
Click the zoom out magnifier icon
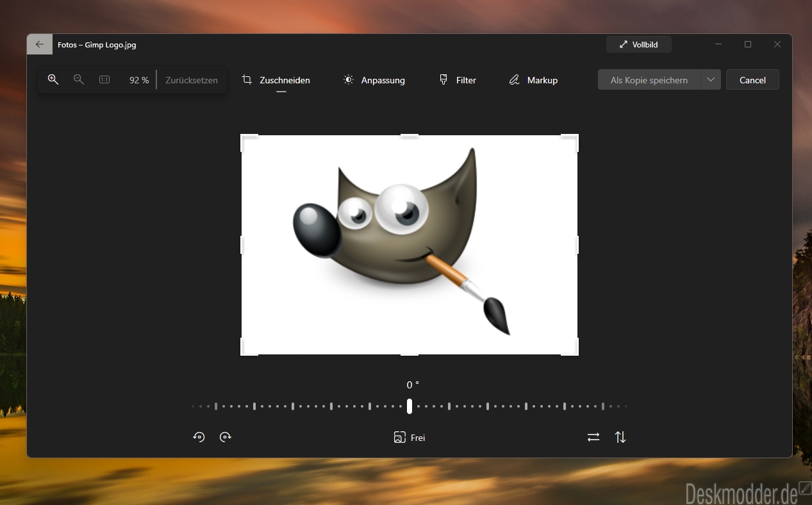79,79
